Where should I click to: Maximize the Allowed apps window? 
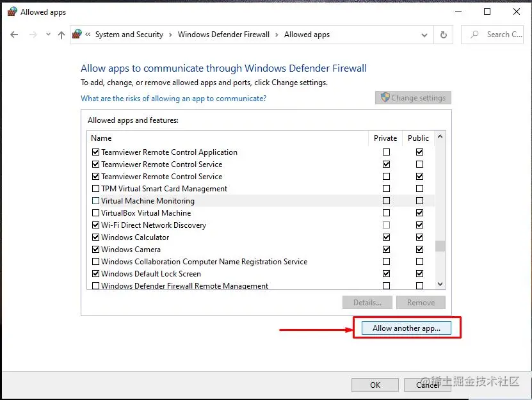[x=487, y=12]
